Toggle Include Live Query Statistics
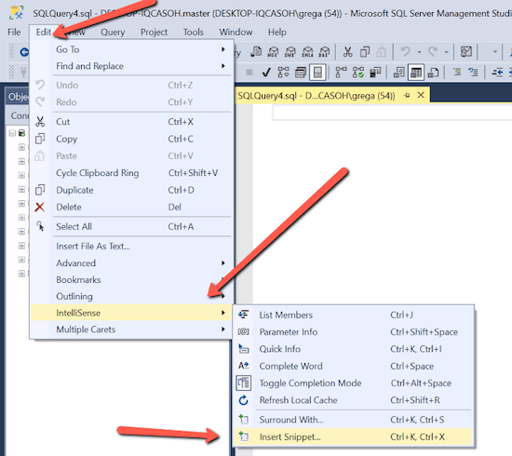 [358, 72]
